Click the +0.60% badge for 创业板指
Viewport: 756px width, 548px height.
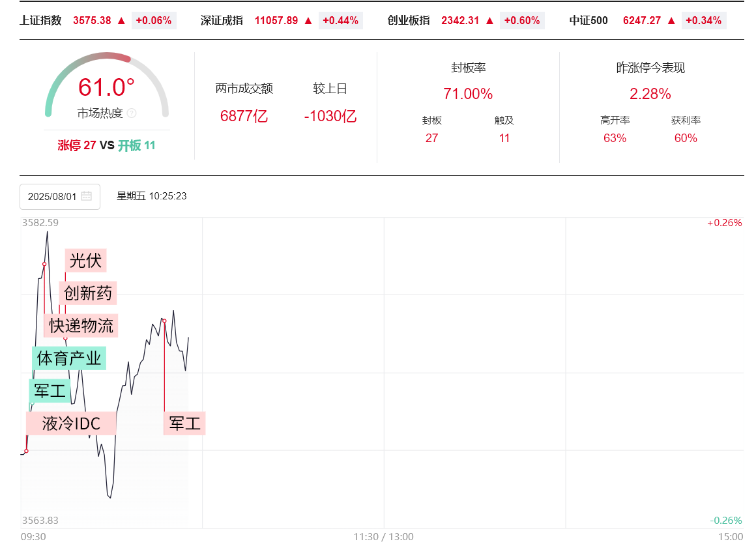(x=522, y=20)
